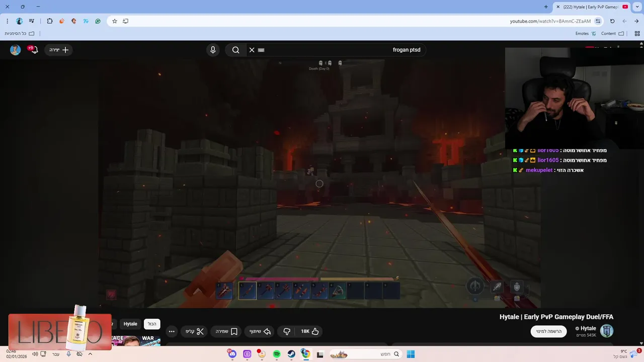The width and height of the screenshot is (644, 362).
Task: Open Discord from the taskbar
Action: click(232, 354)
